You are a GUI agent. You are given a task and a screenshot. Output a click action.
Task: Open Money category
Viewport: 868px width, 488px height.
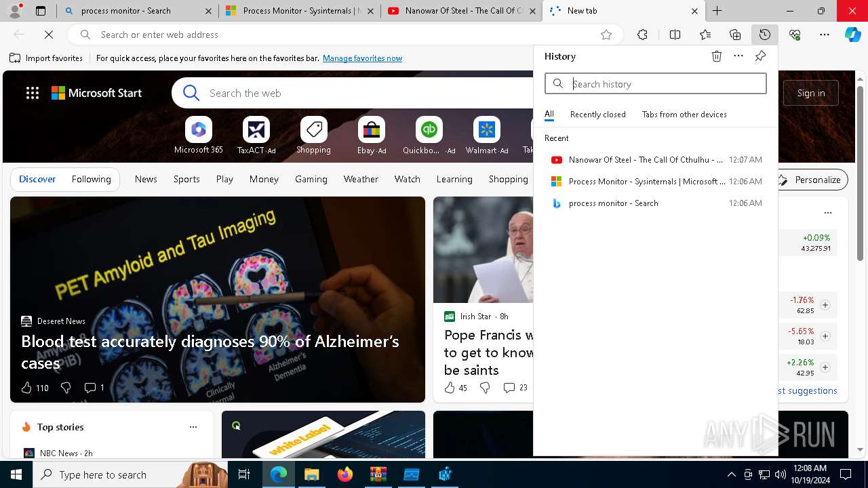[x=264, y=179]
